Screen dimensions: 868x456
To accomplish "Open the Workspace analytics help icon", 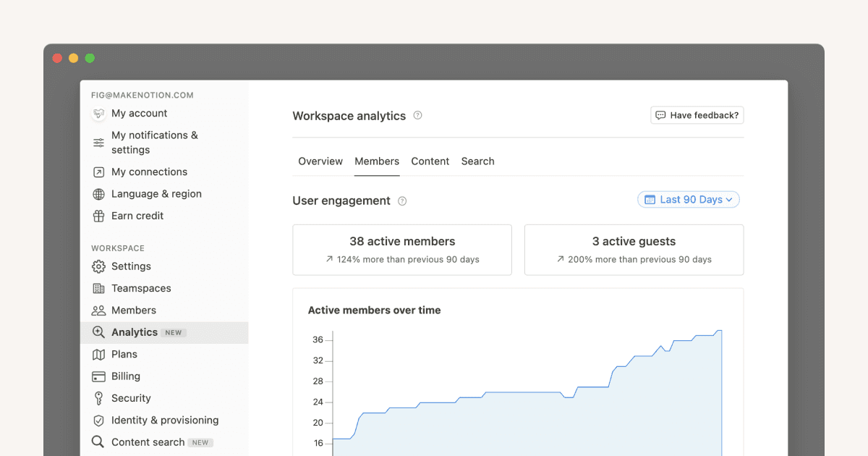I will (417, 114).
